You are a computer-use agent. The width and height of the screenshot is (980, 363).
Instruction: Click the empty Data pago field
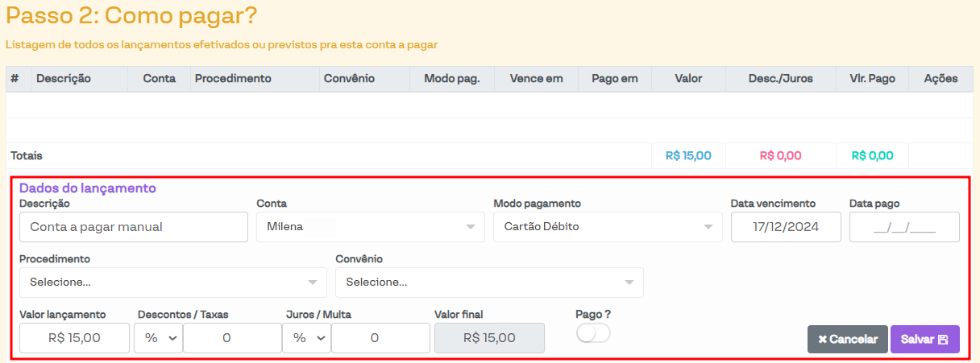coord(904,227)
